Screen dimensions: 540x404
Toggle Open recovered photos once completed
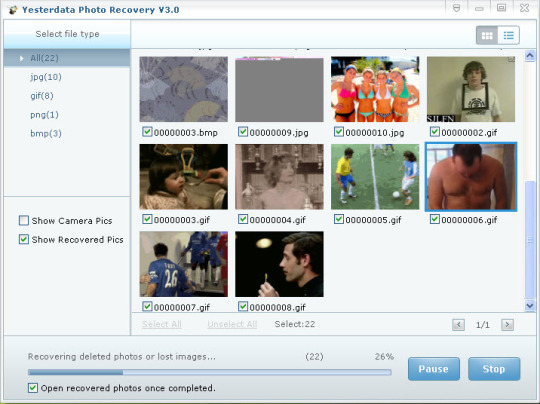(x=33, y=388)
